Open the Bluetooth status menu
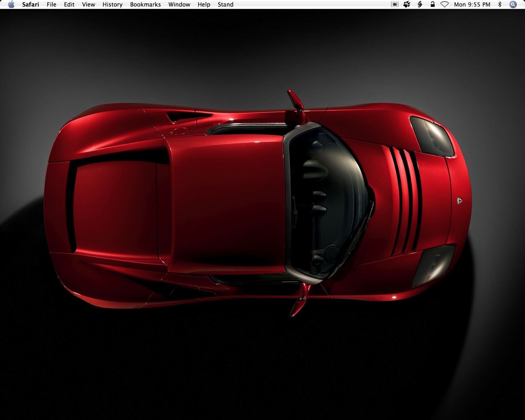This screenshot has width=525, height=420. (500, 5)
